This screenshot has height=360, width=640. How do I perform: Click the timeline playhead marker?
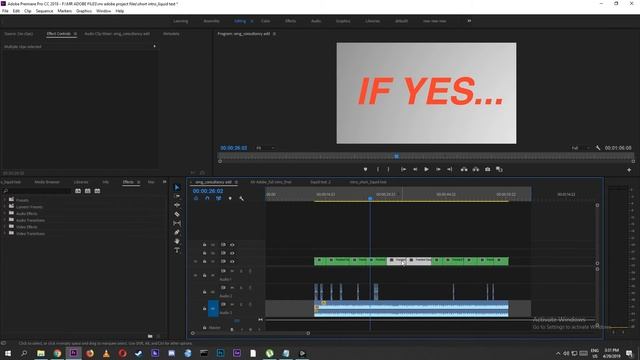[x=370, y=198]
